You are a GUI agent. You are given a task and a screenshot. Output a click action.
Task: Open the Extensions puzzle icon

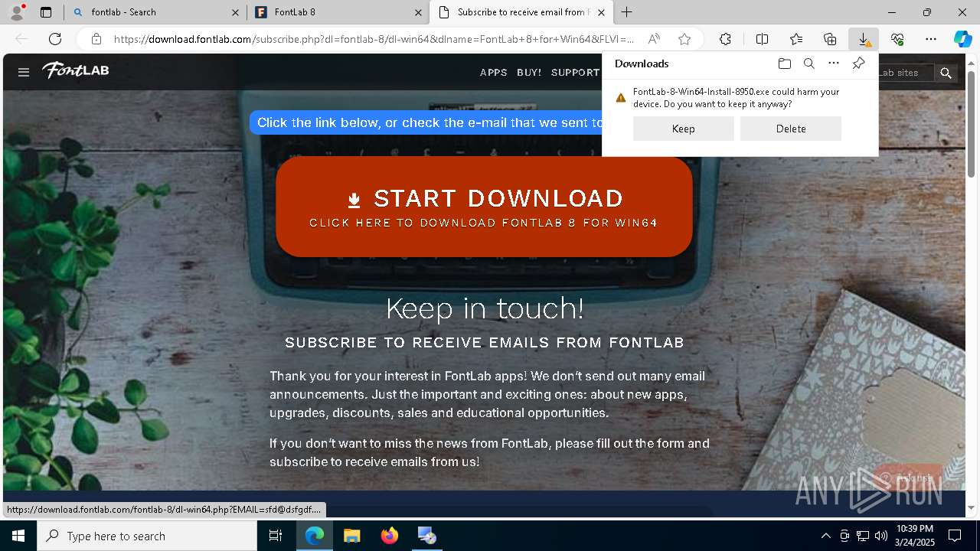[x=725, y=39]
